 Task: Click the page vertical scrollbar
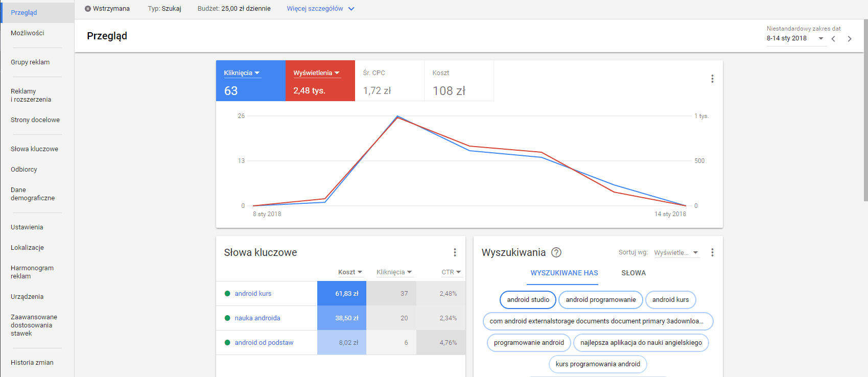tap(865, 110)
